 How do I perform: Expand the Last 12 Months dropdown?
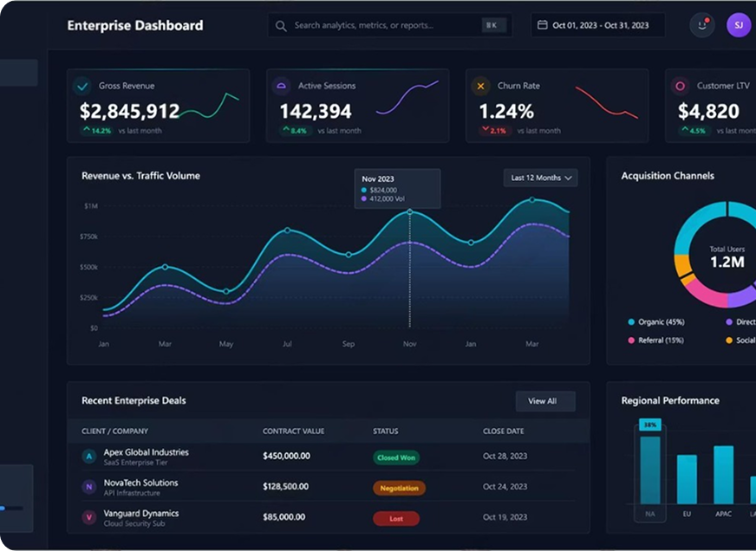pos(540,178)
